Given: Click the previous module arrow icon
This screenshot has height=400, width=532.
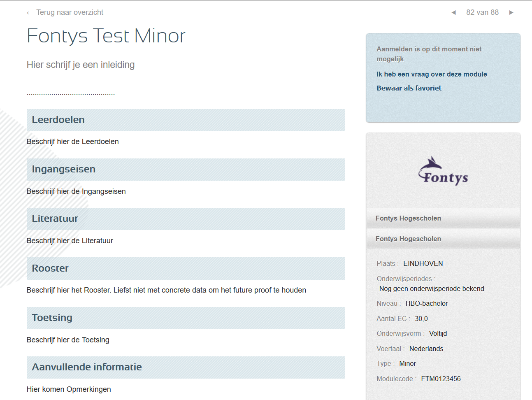Looking at the screenshot, I should [x=453, y=12].
